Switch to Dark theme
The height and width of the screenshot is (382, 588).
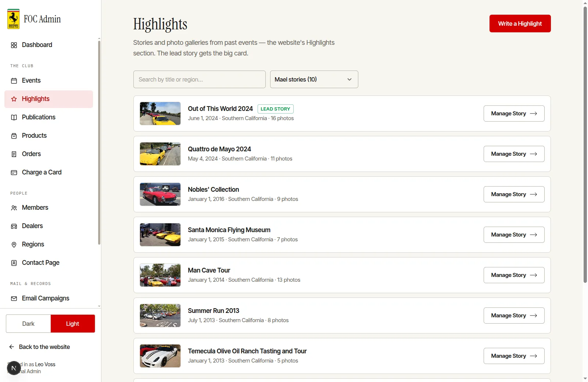coord(28,324)
